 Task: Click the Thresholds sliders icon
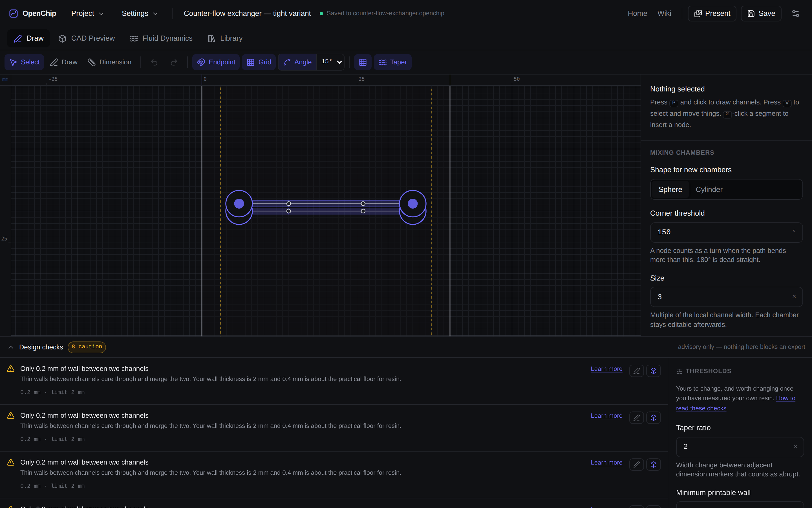pos(679,372)
